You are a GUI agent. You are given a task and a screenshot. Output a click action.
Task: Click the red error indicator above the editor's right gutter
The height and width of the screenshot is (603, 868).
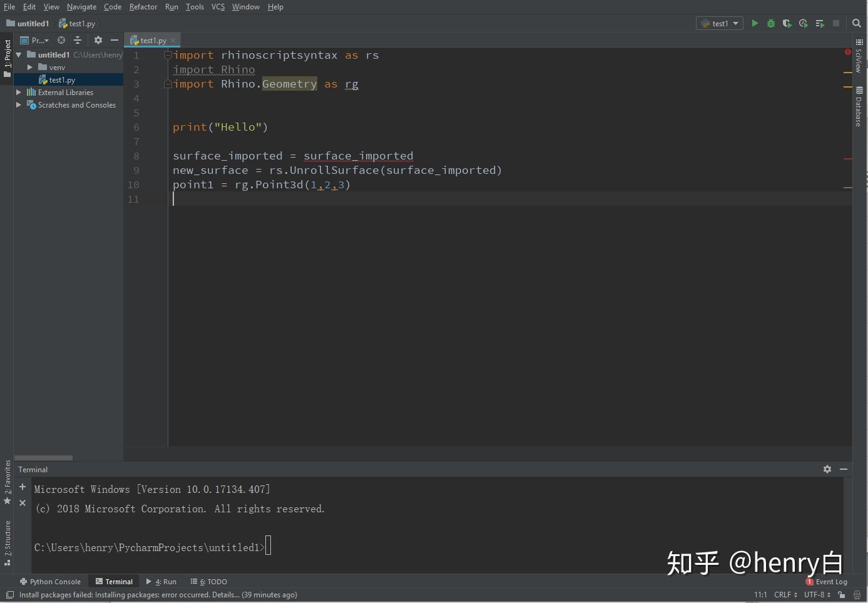click(848, 53)
